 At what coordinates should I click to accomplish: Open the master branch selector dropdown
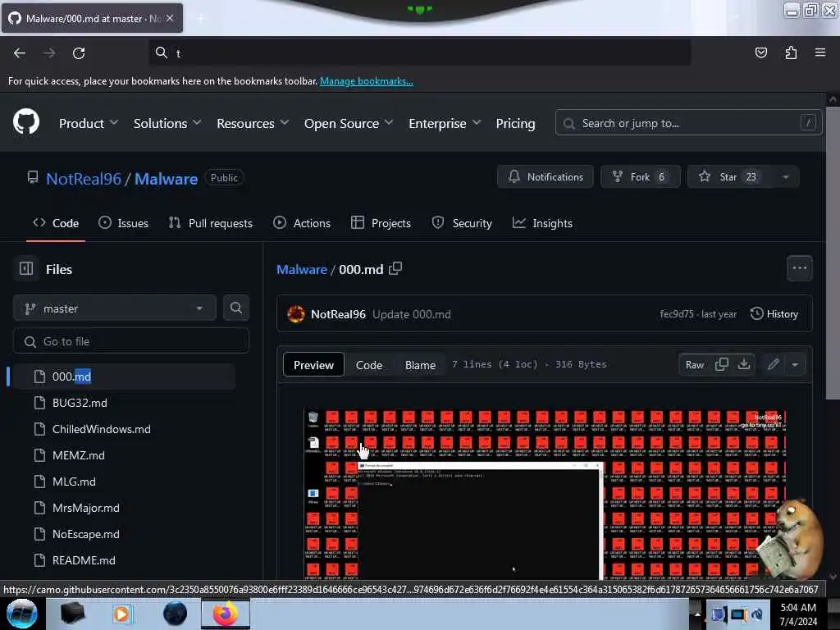[115, 308]
